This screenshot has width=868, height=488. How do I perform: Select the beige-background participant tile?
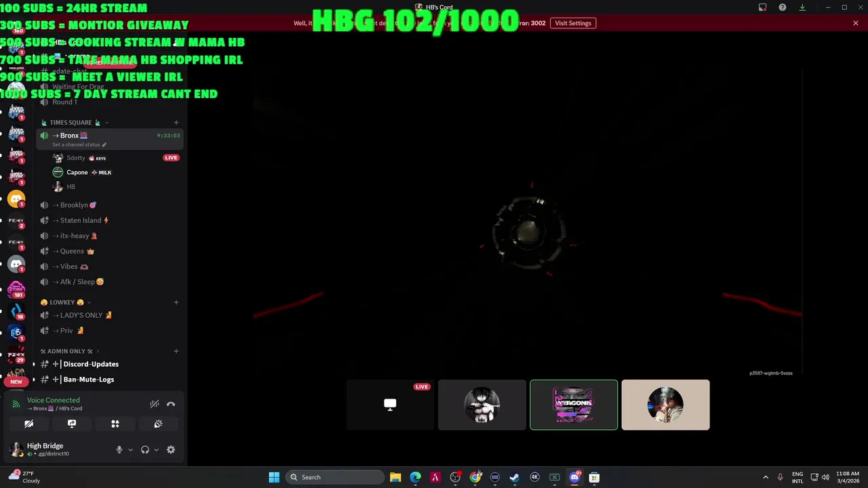[665, 405]
